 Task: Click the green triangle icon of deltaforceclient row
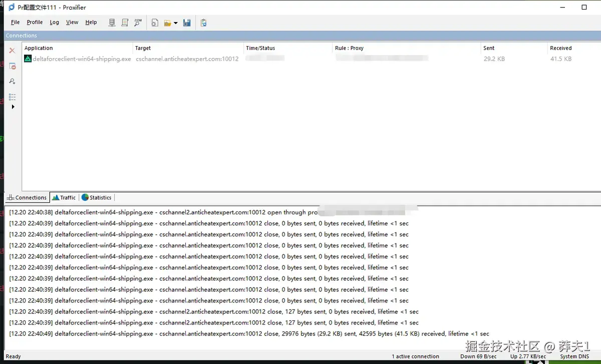(x=28, y=59)
